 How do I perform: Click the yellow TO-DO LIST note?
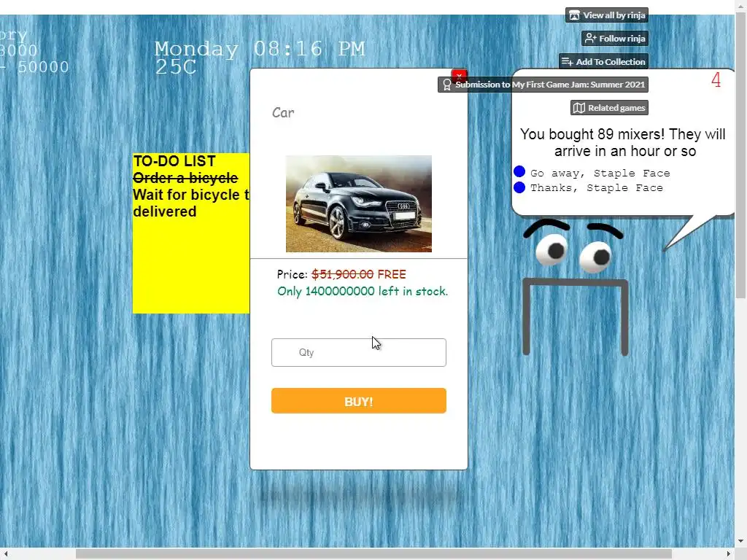pyautogui.click(x=191, y=233)
